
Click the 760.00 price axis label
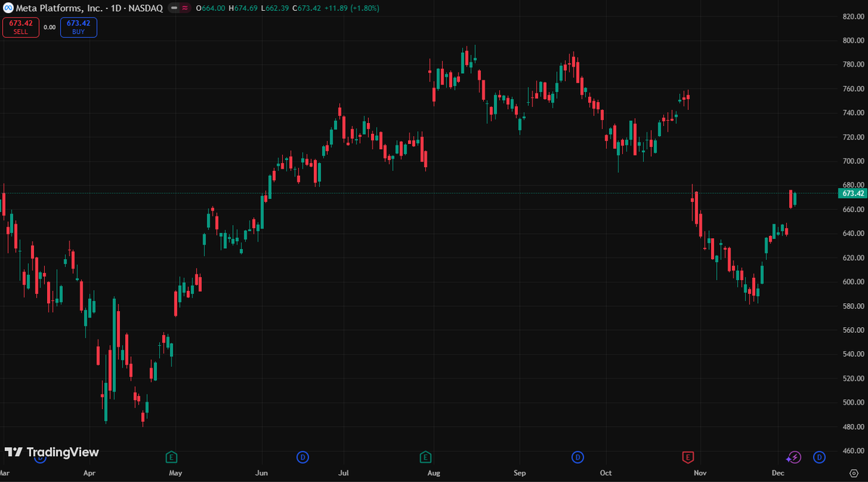(x=853, y=89)
